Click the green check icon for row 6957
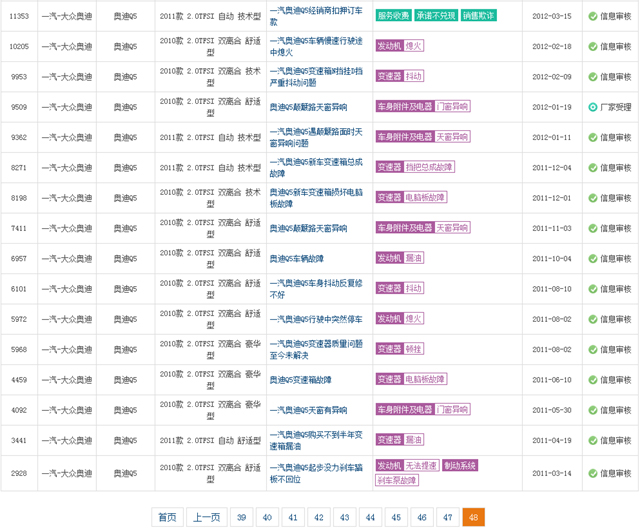 (593, 258)
